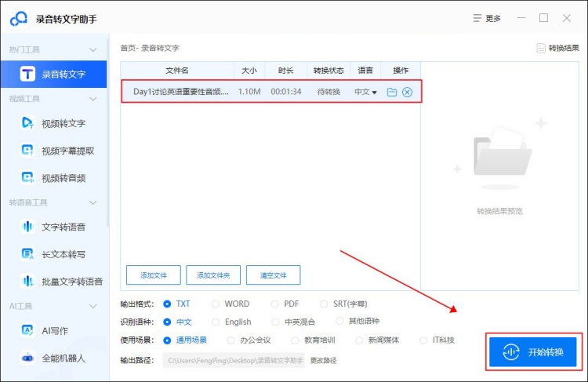This screenshot has width=588, height=382.
Task: Click 更改路径 link
Action: click(323, 361)
